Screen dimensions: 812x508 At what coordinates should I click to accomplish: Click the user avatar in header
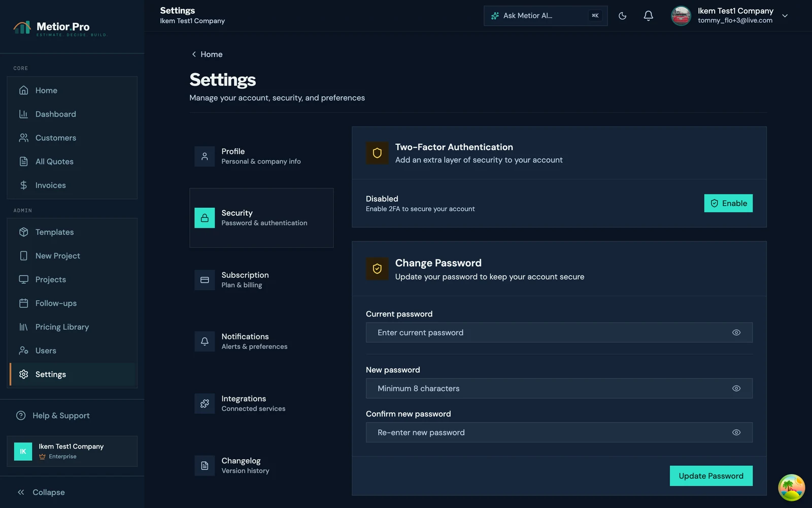point(681,16)
